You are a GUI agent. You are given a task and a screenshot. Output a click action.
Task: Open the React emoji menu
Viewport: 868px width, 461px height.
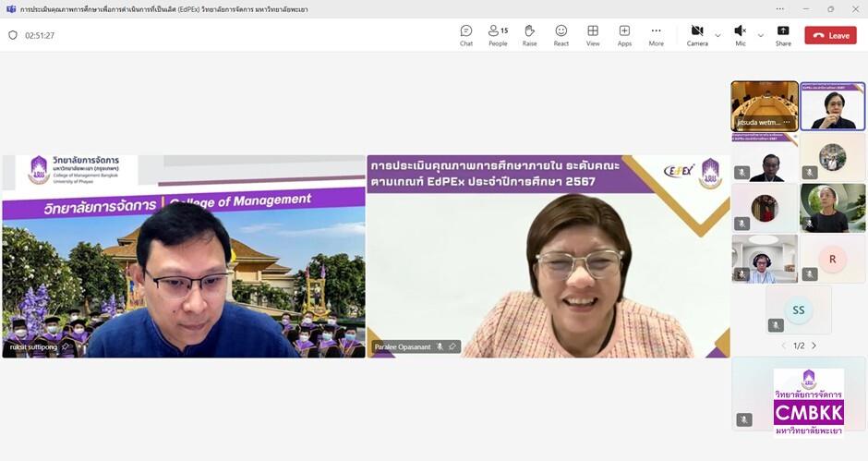click(x=561, y=35)
